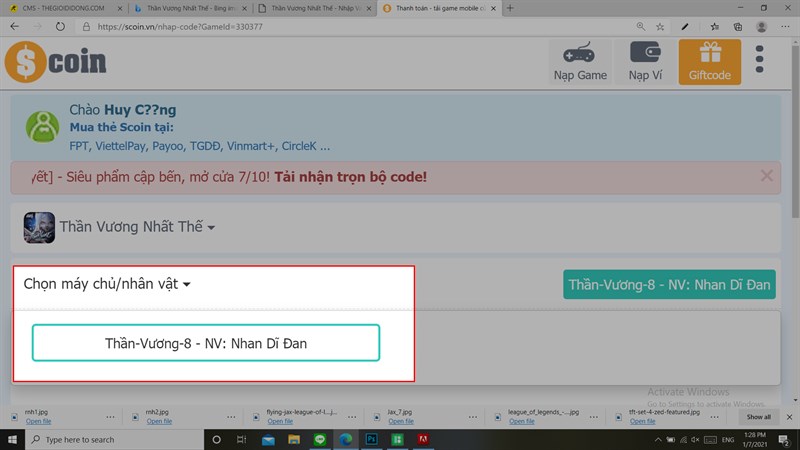
Task: Switch to Thần Vương Nhất Thế - Bing tab
Action: pyautogui.click(x=191, y=8)
